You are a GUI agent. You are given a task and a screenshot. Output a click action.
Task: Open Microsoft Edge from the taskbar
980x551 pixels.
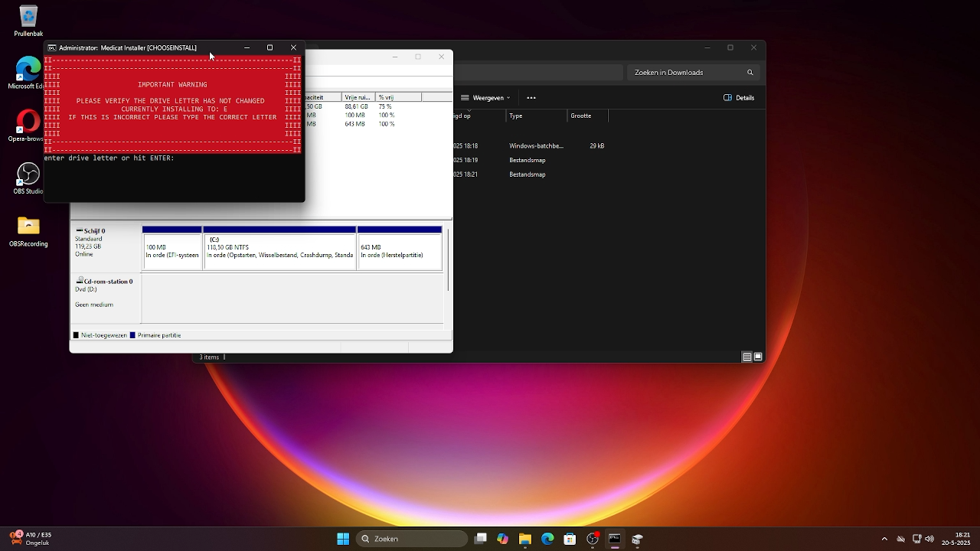[x=547, y=539]
